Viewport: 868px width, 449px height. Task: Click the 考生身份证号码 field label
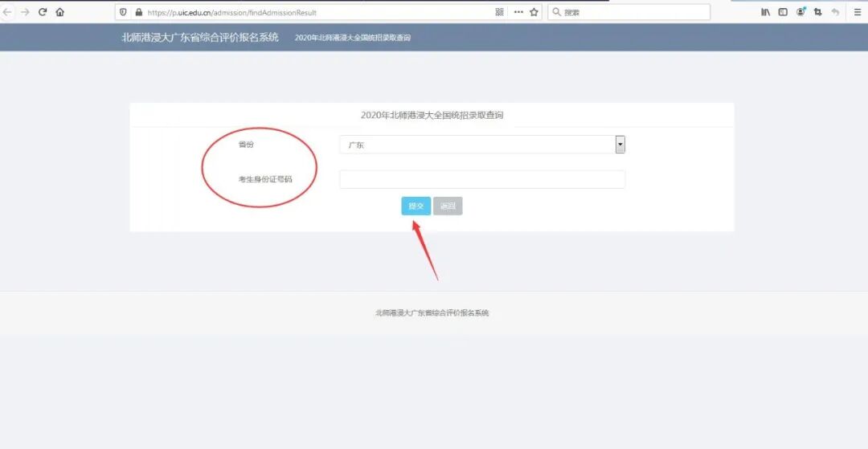pyautogui.click(x=265, y=179)
